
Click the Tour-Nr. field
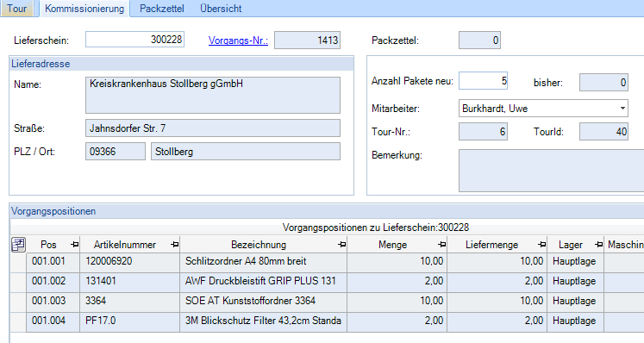[x=483, y=132]
